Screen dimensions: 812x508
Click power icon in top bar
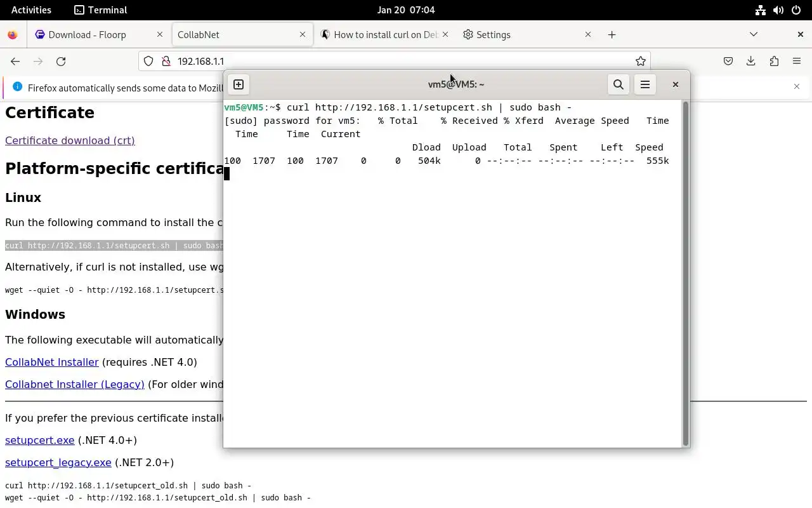click(x=796, y=10)
